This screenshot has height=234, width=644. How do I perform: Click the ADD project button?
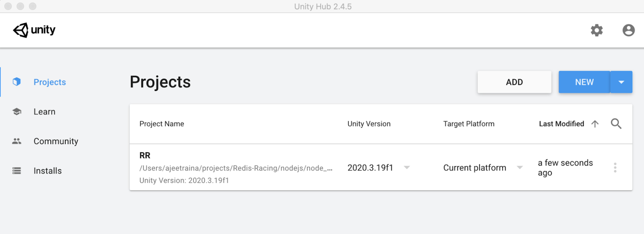pyautogui.click(x=514, y=82)
